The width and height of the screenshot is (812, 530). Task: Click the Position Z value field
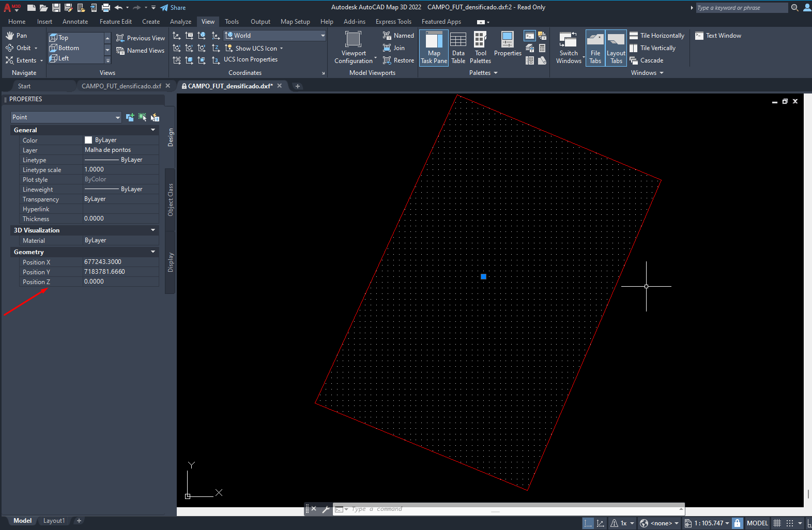[121, 282]
